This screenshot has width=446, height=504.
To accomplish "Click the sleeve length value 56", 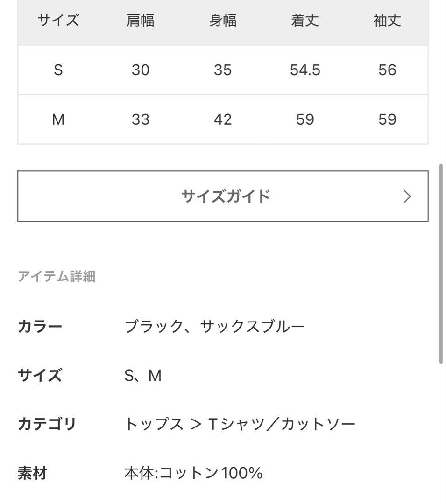I will pyautogui.click(x=387, y=70).
